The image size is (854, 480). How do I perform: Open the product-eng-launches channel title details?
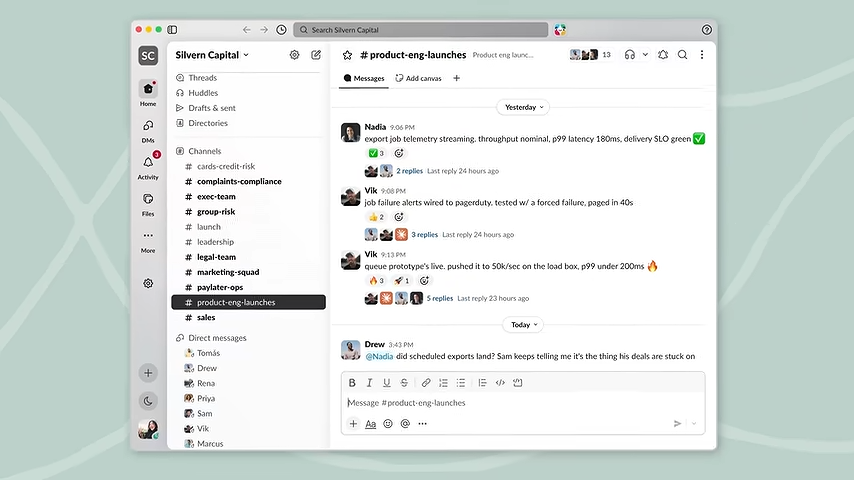coord(413,55)
